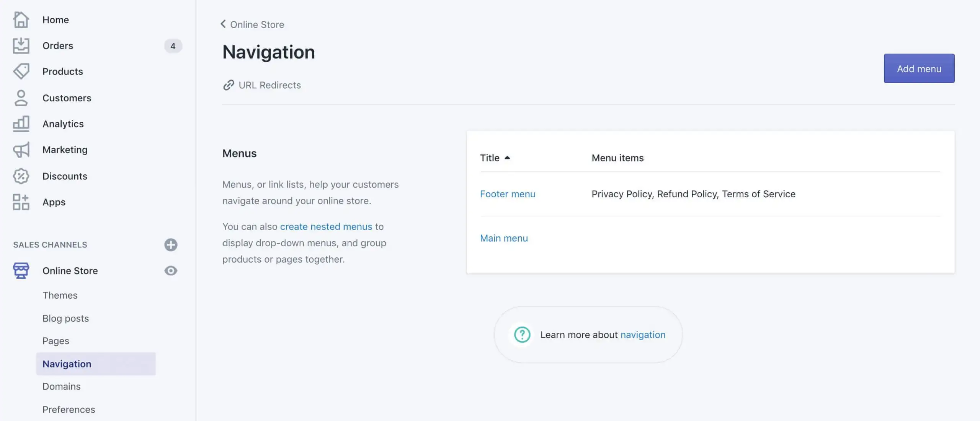The height and width of the screenshot is (421, 980).
Task: Click the Home house icon
Action: pos(21,20)
